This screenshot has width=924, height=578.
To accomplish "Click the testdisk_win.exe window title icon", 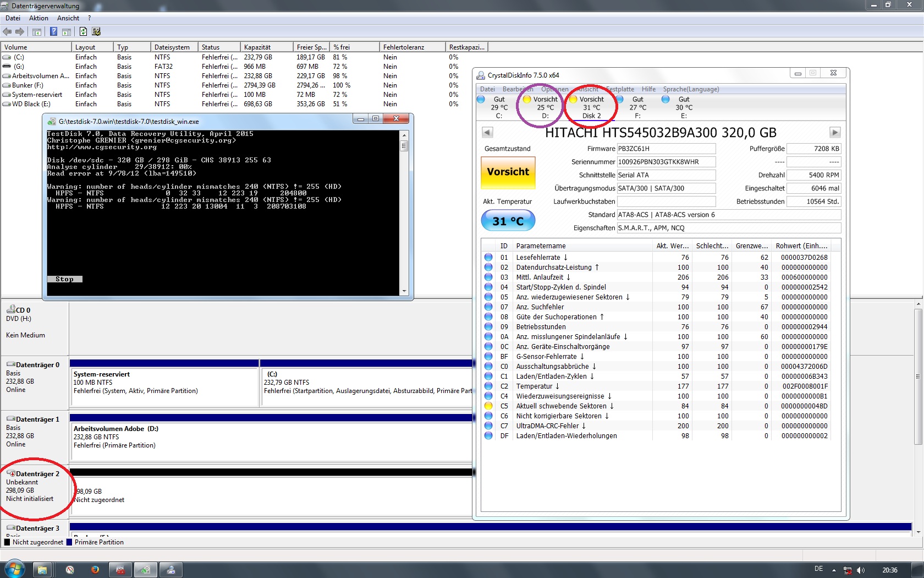I will click(52, 122).
